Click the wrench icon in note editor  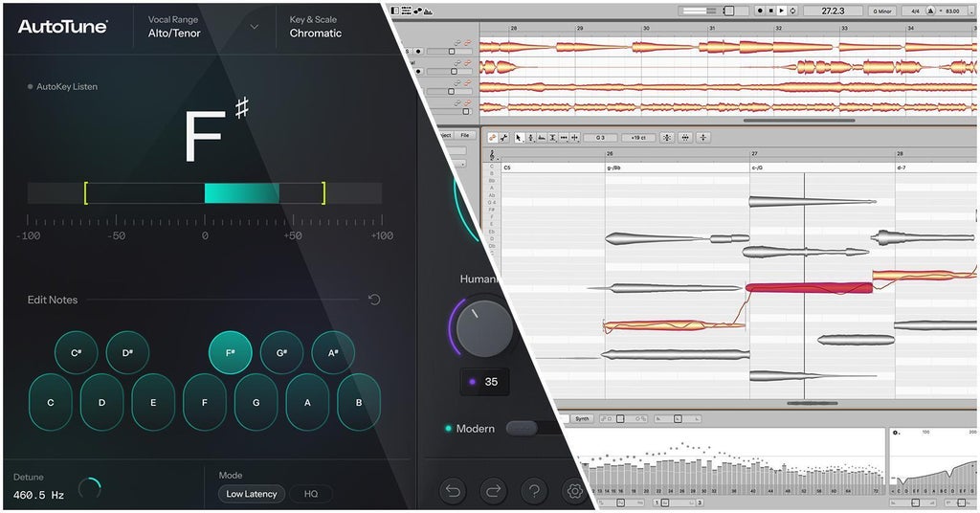point(503,138)
